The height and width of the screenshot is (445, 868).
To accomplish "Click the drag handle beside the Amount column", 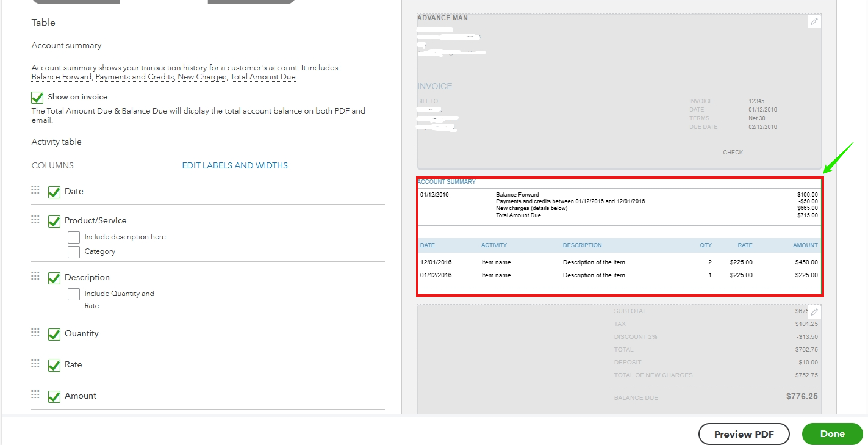I will (35, 394).
